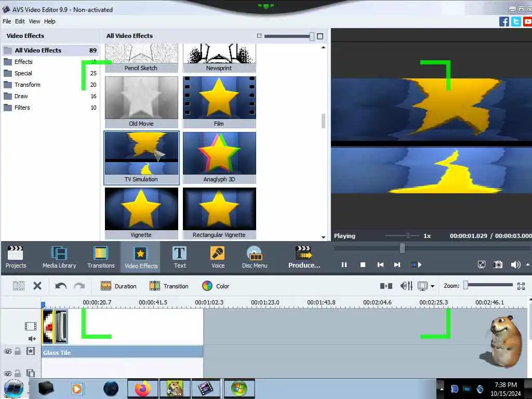Image resolution: width=532 pixels, height=399 pixels.
Task: Select the Filters category folder
Action: click(x=50, y=108)
